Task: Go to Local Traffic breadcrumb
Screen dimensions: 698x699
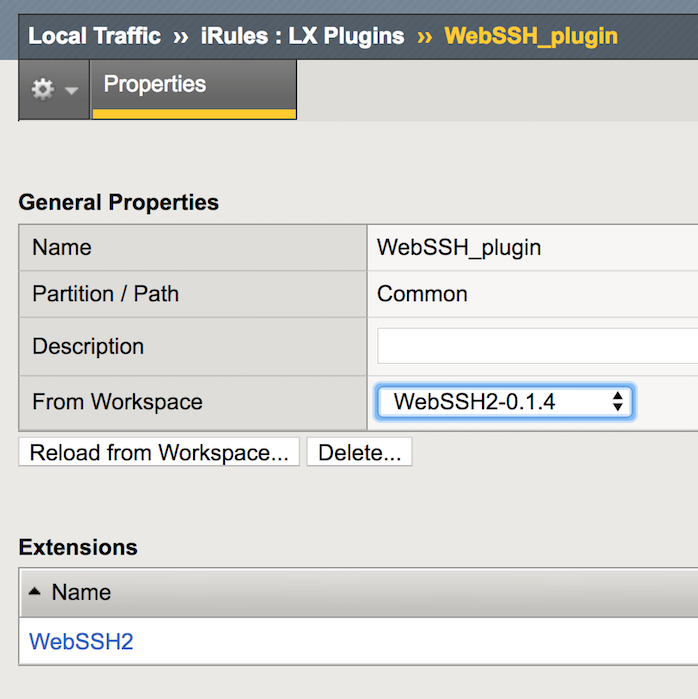Action: coord(94,37)
